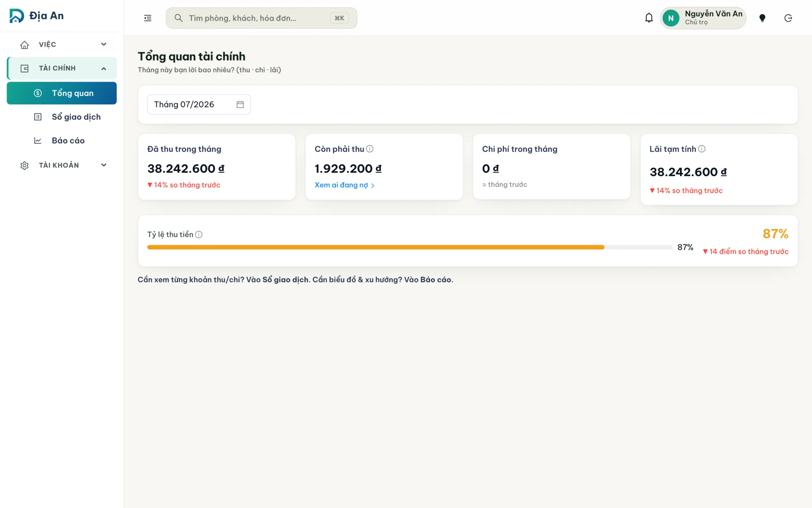This screenshot has height=508, width=812.
Task: Click the orange collection rate progress bar
Action: point(376,247)
